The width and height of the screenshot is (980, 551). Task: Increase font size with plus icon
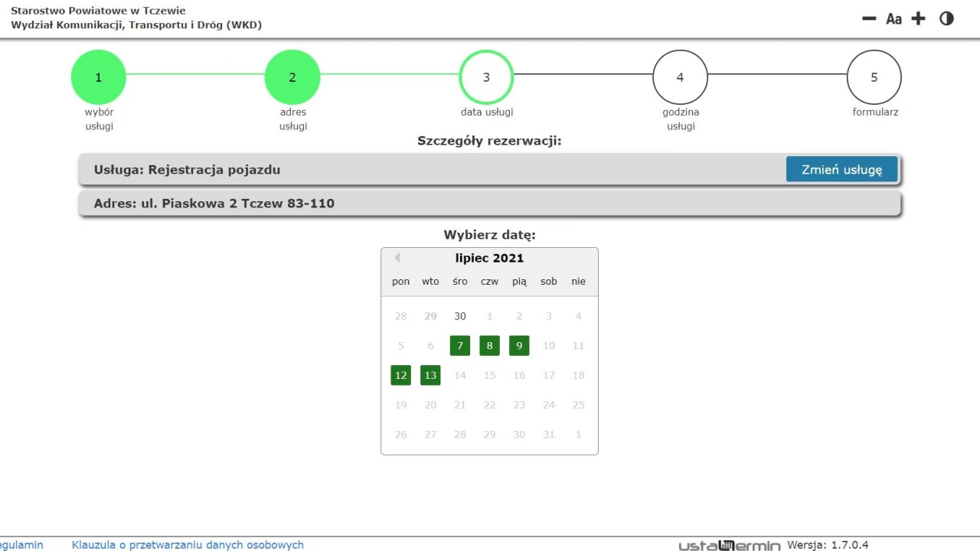pyautogui.click(x=919, y=18)
